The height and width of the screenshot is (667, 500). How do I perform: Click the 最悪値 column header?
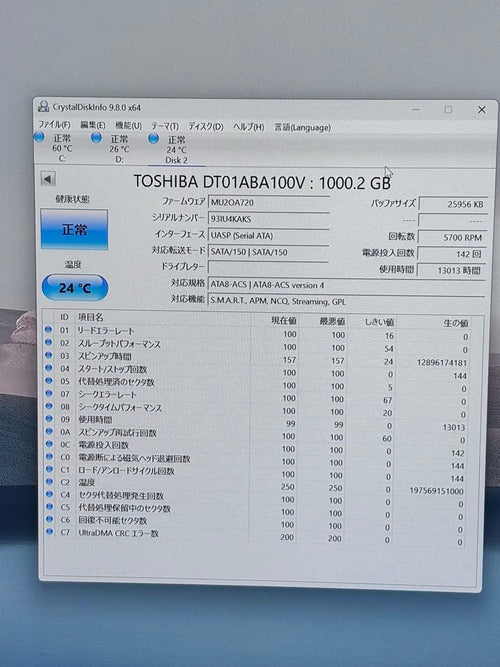pyautogui.click(x=332, y=321)
